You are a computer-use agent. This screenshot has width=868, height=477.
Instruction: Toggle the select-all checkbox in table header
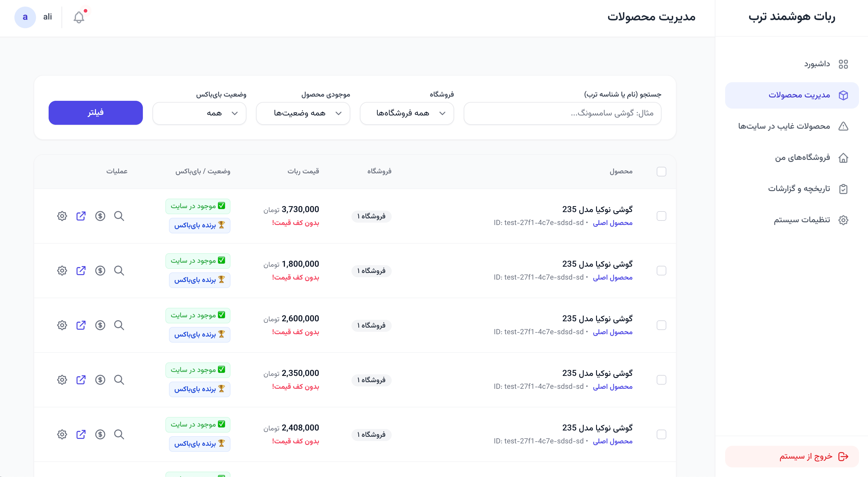(x=662, y=172)
